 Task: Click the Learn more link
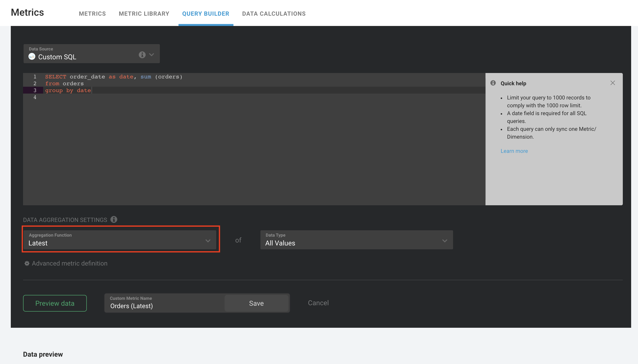click(514, 151)
